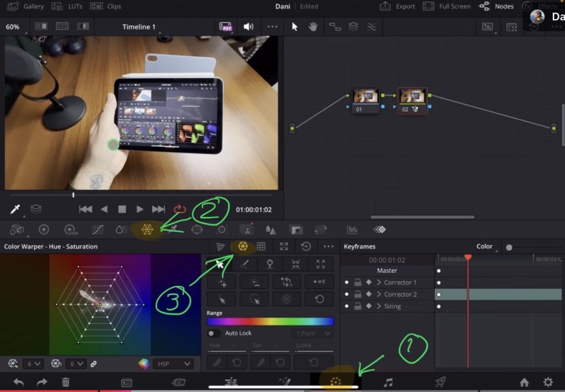Open the viewer zoom 60% dropdown
The height and width of the screenshot is (392, 565).
pyautogui.click(x=13, y=26)
